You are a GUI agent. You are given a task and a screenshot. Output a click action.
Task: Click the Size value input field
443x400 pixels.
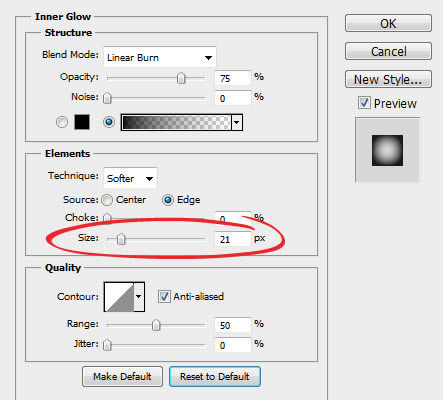(x=233, y=239)
